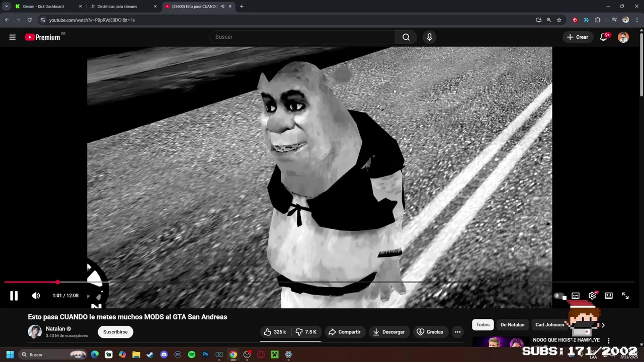Toggle subtitles on the video
The width and height of the screenshot is (644, 362).
[x=576, y=296]
